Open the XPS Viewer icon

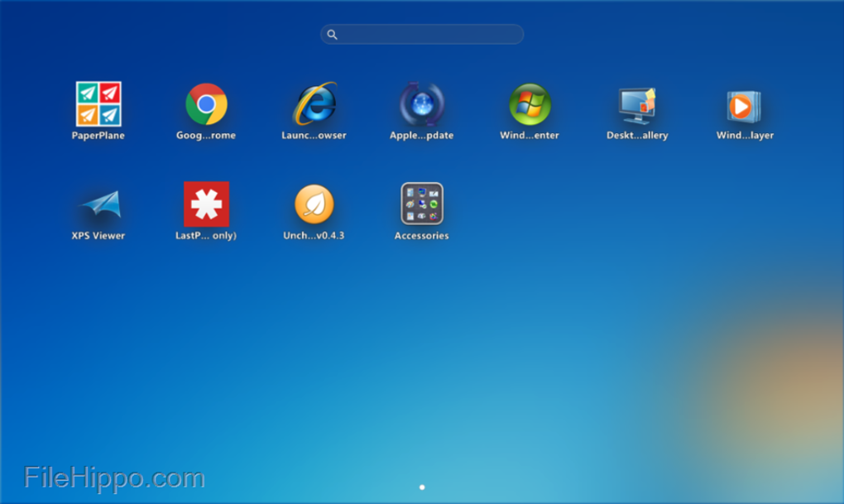point(101,204)
